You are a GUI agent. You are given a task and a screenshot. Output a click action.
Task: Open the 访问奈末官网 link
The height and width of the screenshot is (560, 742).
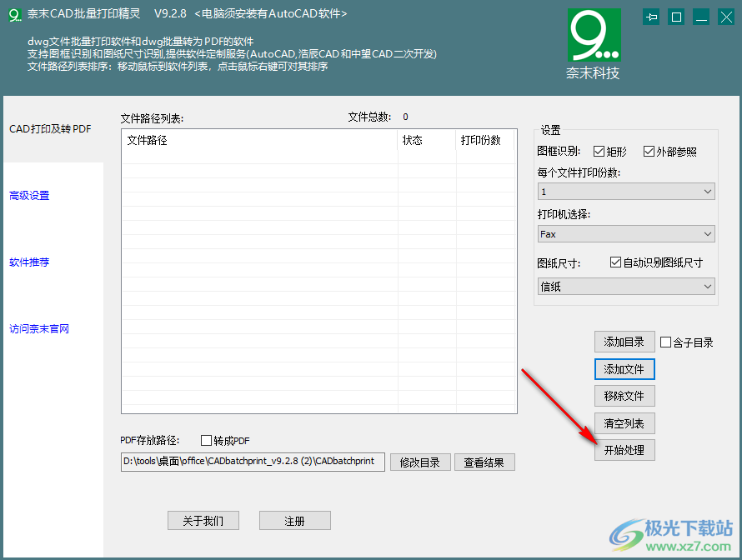click(39, 328)
